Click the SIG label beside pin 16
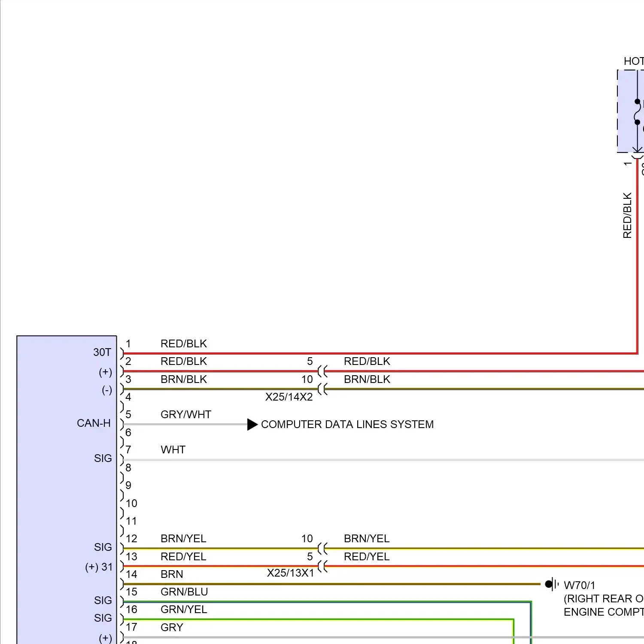 click(103, 618)
